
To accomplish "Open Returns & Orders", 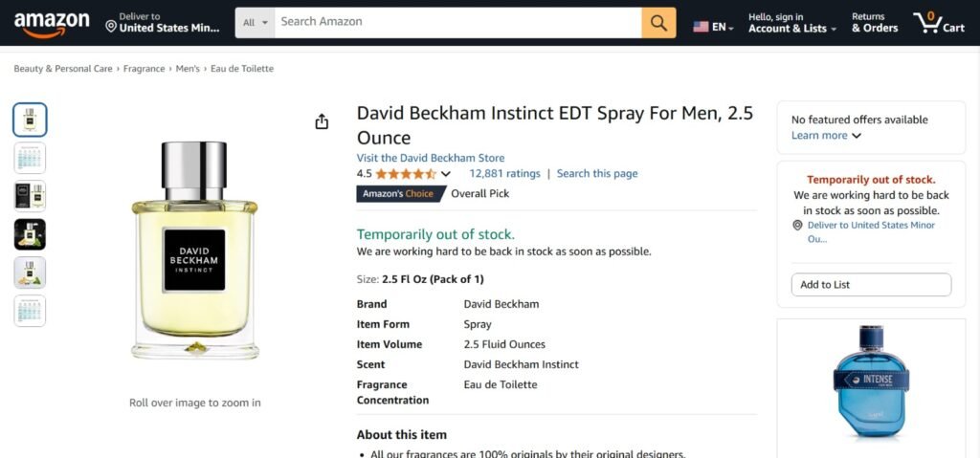I will (x=875, y=23).
